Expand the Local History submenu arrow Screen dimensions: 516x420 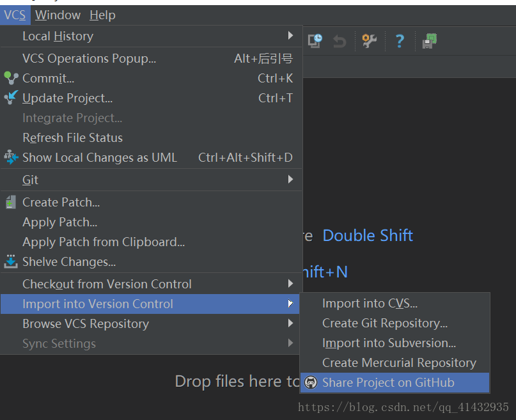click(290, 36)
